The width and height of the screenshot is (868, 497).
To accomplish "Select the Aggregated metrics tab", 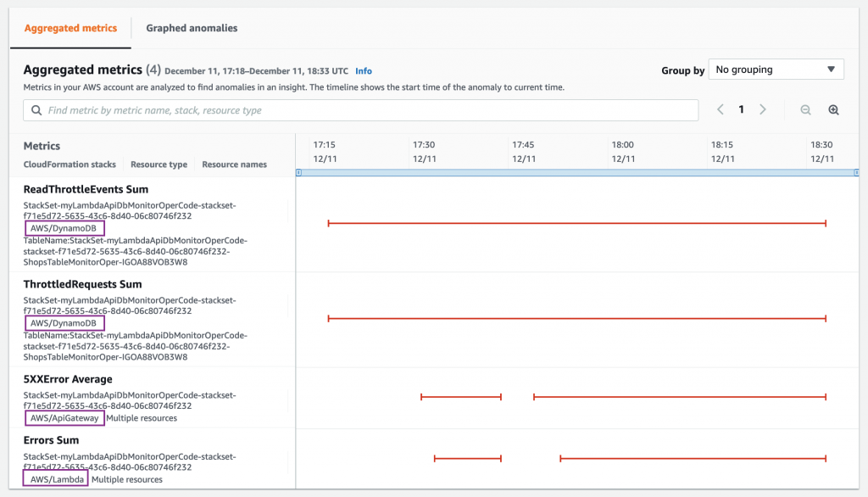I will pyautogui.click(x=70, y=27).
